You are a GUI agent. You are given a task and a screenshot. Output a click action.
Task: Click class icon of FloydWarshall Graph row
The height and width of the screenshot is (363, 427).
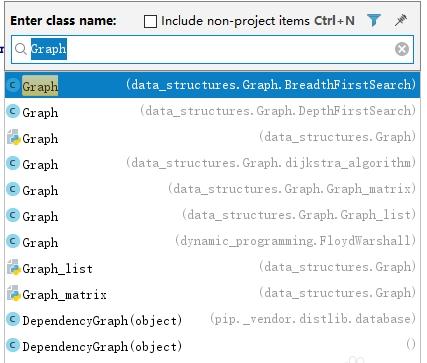[x=13, y=241]
